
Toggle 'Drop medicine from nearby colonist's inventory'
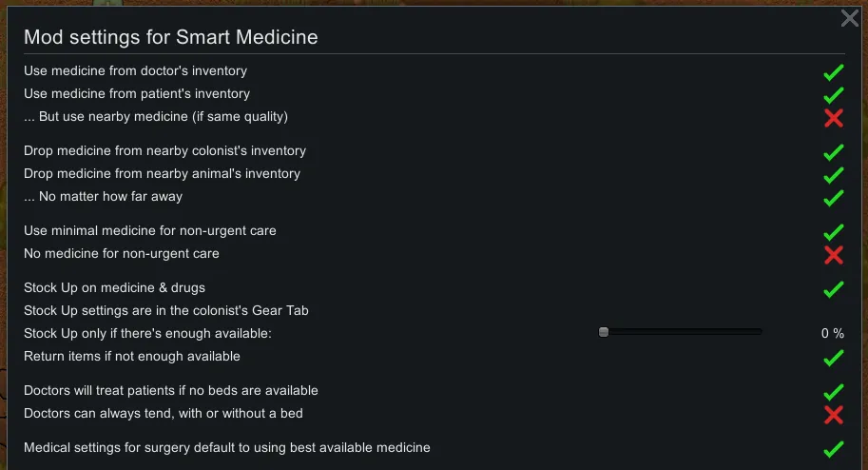pyautogui.click(x=833, y=151)
